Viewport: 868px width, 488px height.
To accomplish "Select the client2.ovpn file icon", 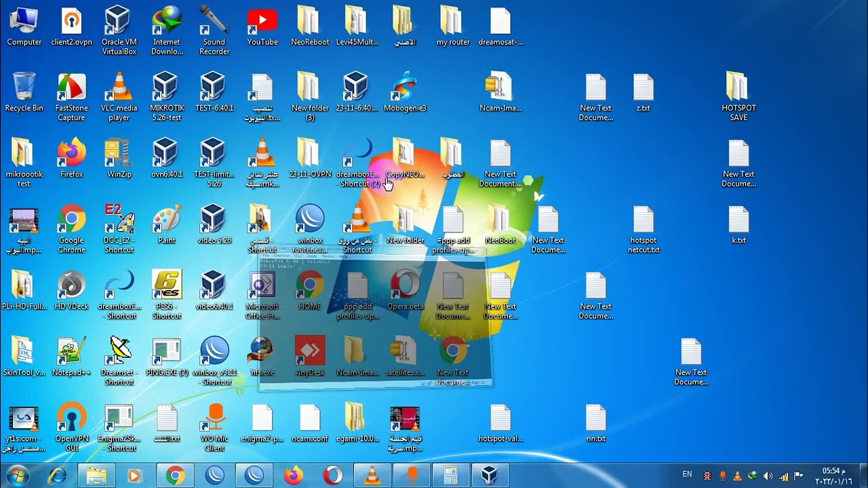I will click(x=71, y=27).
